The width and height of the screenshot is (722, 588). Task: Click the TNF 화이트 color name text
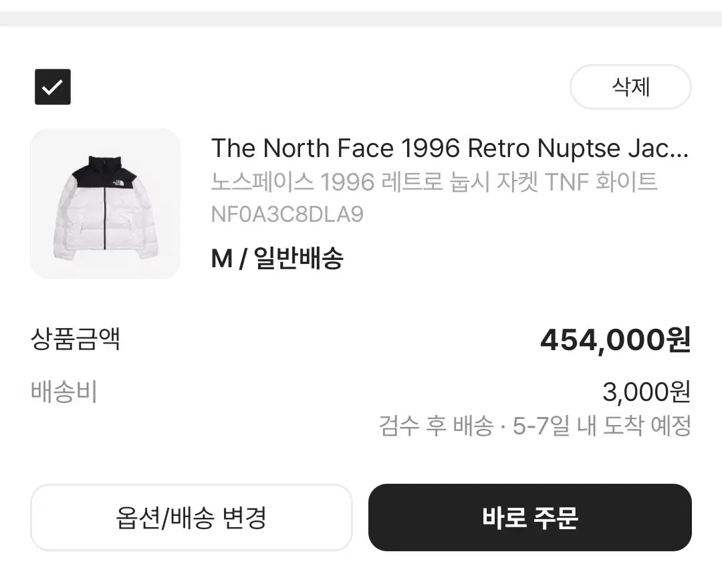(600, 182)
